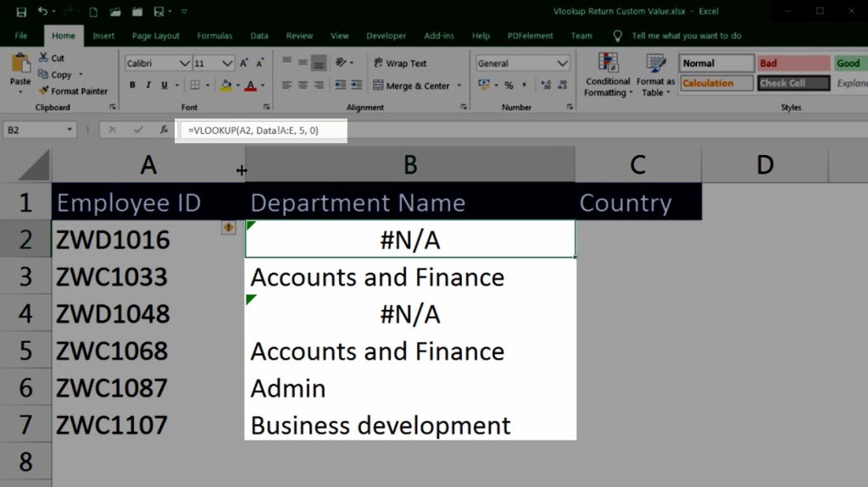868x487 pixels.
Task: Click the Insert Function fx icon
Action: pos(164,130)
